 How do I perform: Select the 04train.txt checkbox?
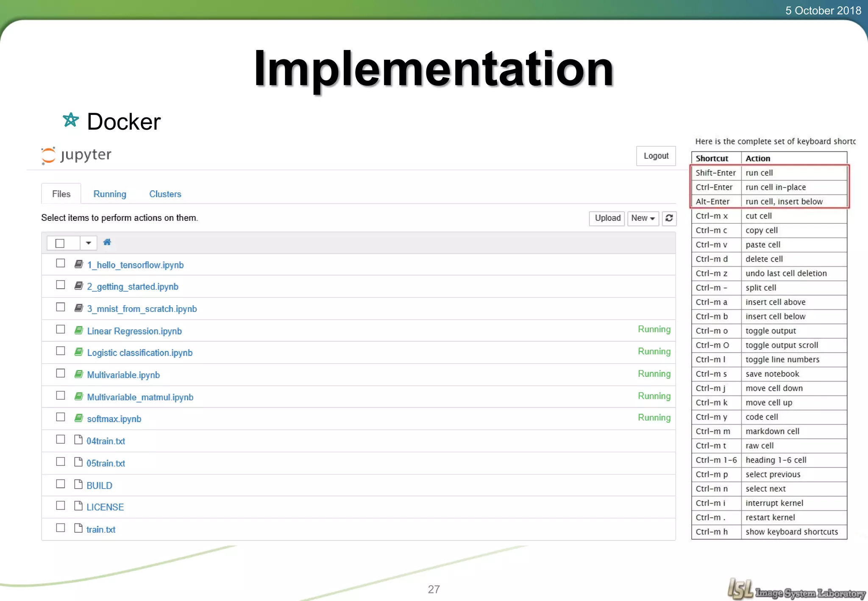(x=61, y=440)
